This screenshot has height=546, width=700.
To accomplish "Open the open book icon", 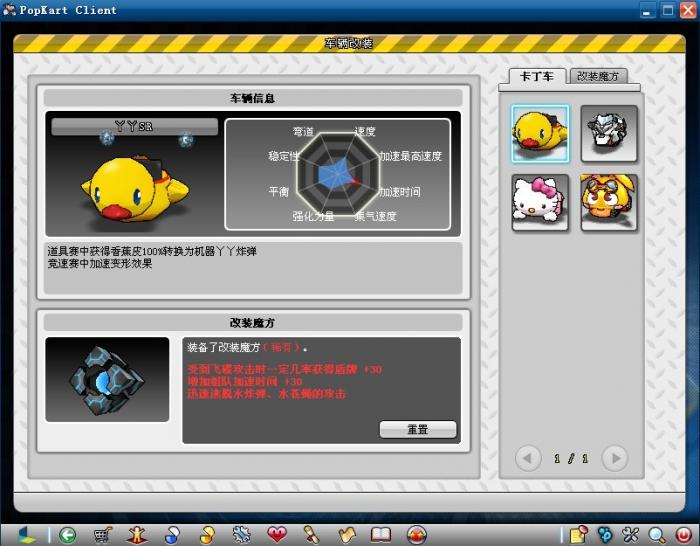I will 381,534.
